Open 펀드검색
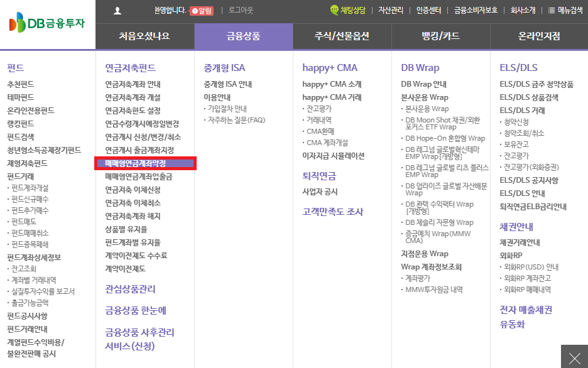The image size is (588, 368). tap(21, 137)
